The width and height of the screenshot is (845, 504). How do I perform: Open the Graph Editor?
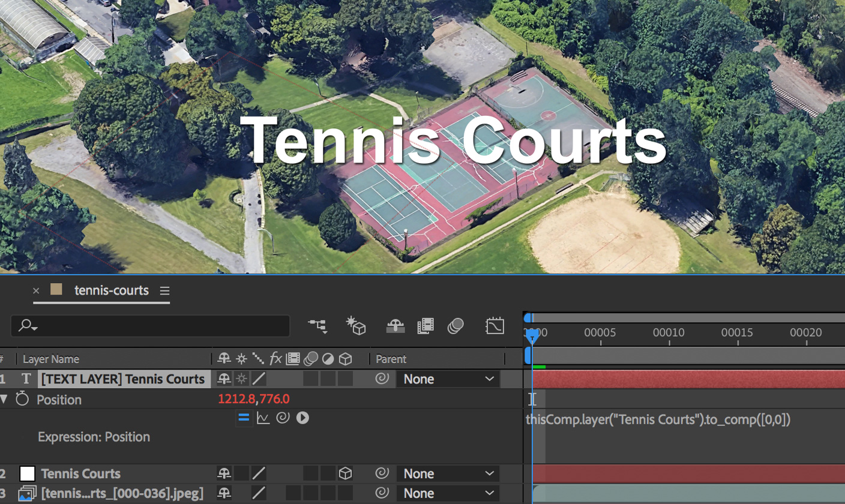pos(495,326)
